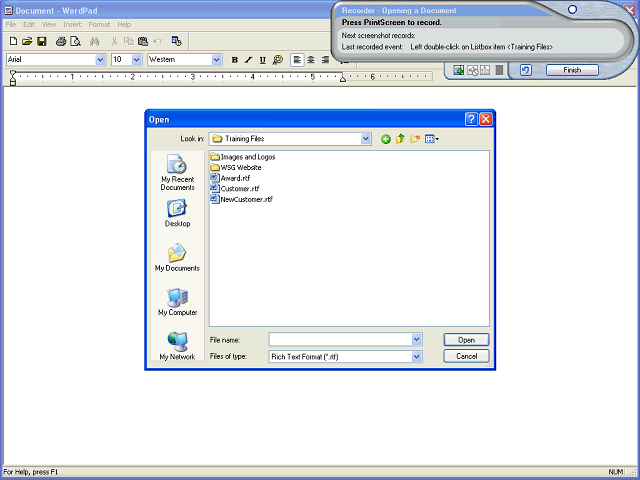Screen dimensions: 640x480
Task: Click the Save floppy disk icon
Action: coord(42,41)
